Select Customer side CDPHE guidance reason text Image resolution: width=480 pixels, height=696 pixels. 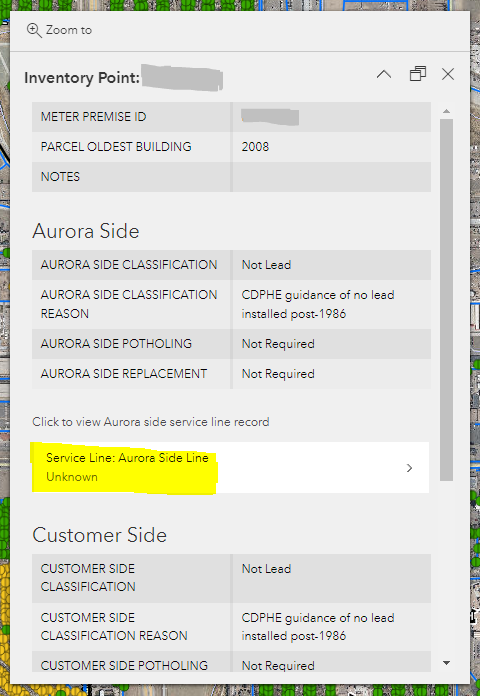point(318,626)
